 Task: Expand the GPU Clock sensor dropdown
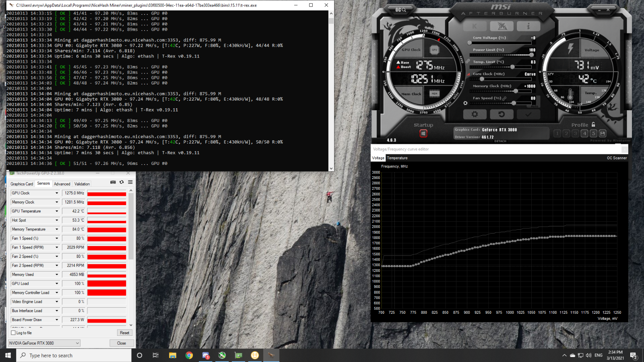(x=57, y=193)
